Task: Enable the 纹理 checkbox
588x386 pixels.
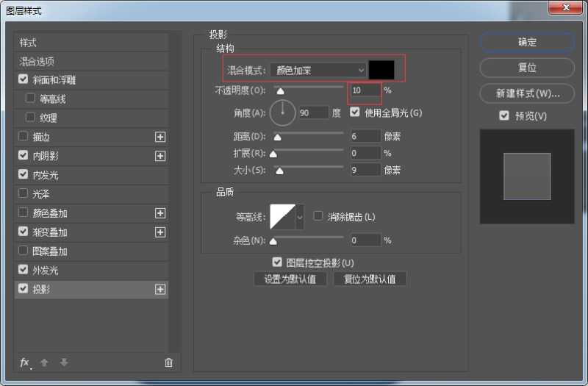Action: pyautogui.click(x=30, y=118)
